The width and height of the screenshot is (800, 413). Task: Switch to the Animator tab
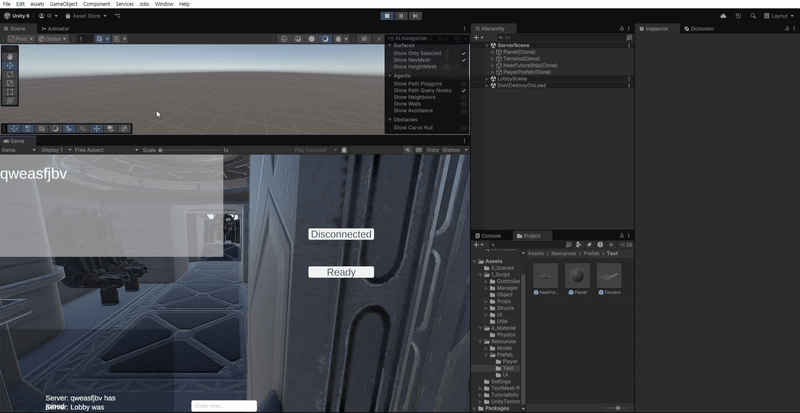coord(55,29)
